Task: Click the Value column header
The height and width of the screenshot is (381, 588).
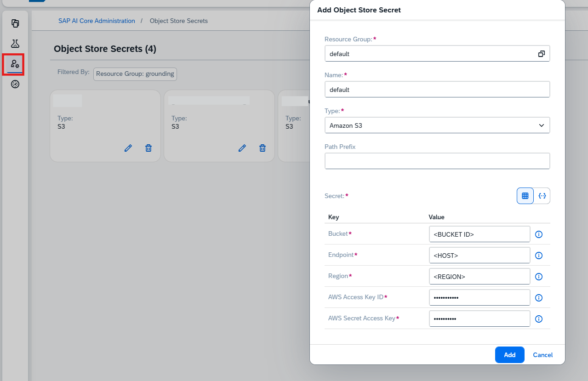Action: point(436,217)
